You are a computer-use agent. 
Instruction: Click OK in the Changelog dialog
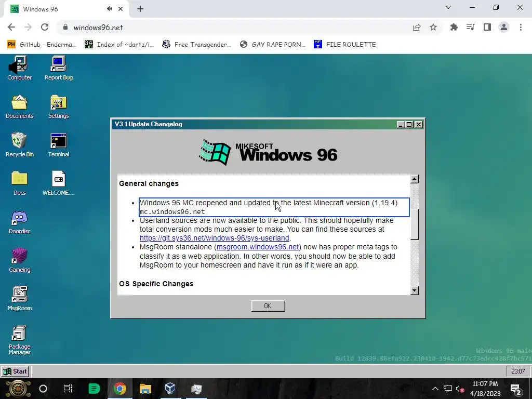pyautogui.click(x=268, y=305)
